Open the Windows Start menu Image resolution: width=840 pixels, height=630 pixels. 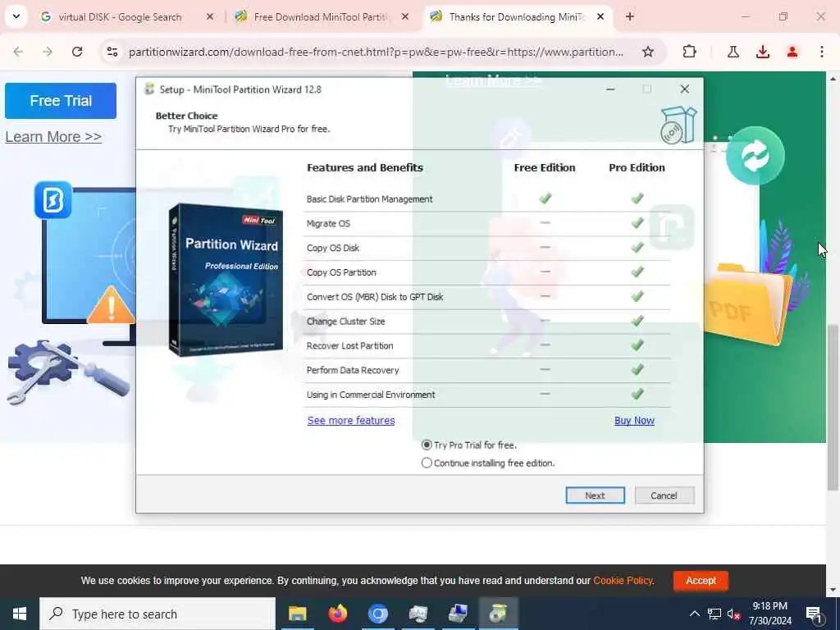20,614
